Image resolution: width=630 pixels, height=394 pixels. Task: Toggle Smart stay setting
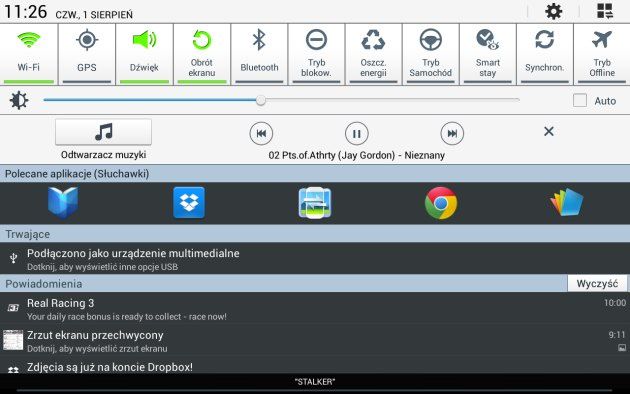pos(487,54)
